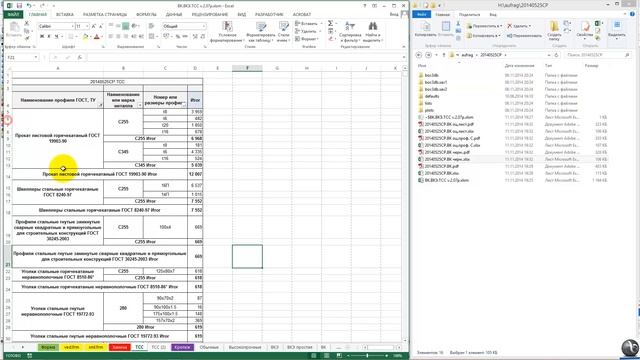
Task: Click Explorer Back navigation button
Action: click(x=418, y=55)
